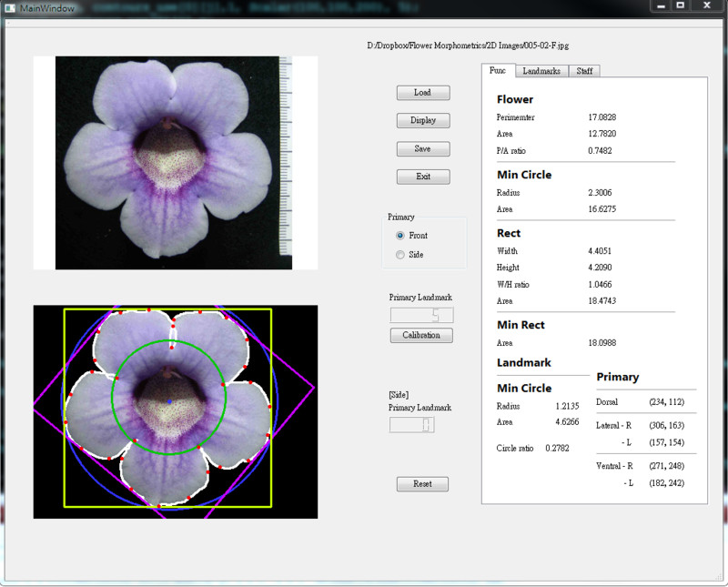728x587 pixels.
Task: Reset the analysis with Reset button
Action: click(x=422, y=484)
